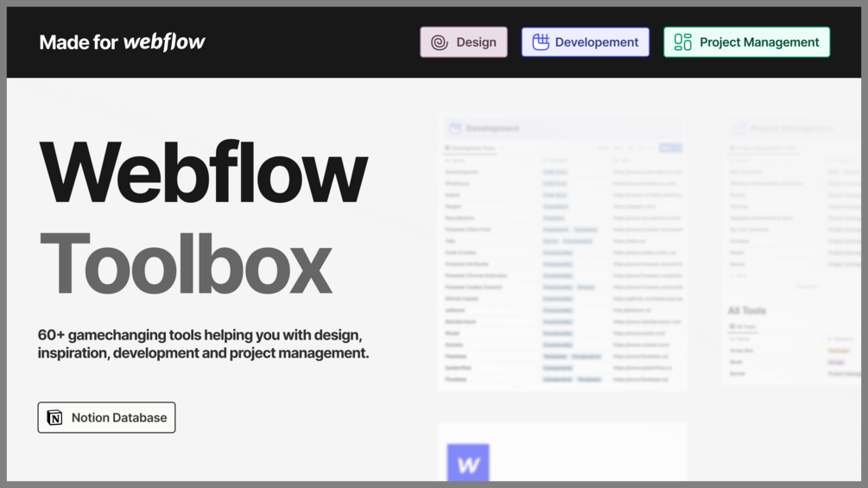Click the spiral icon in Design button
The width and height of the screenshot is (868, 488).
440,42
